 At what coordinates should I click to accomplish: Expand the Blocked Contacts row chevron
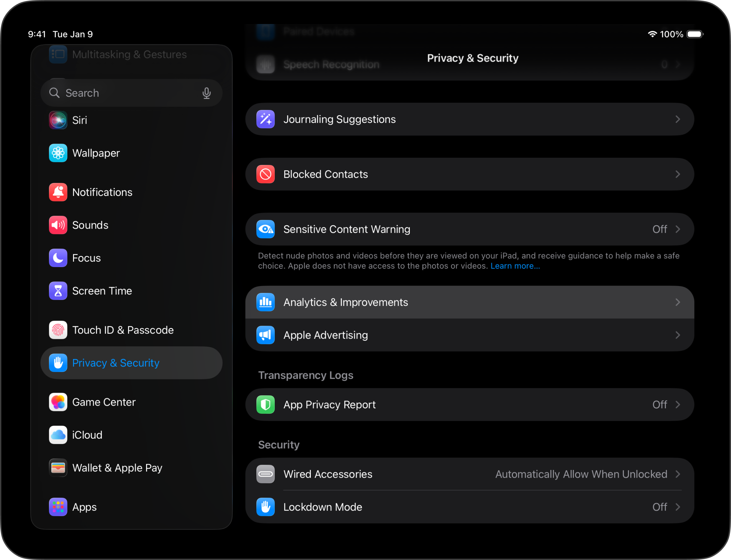677,174
